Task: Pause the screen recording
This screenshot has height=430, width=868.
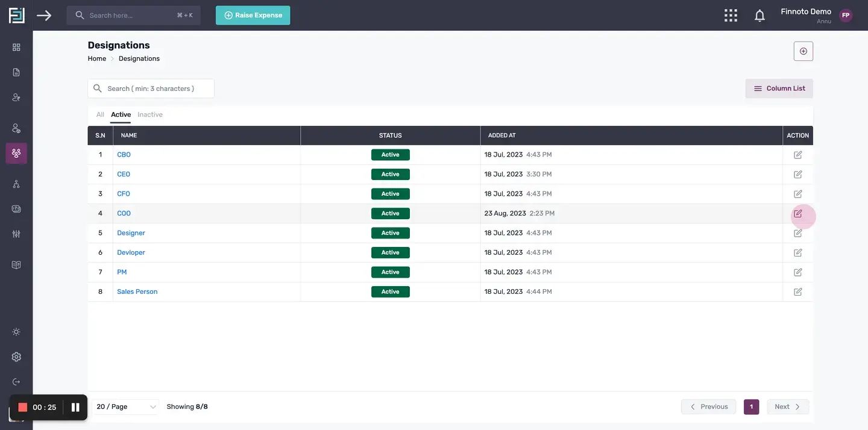Action: click(75, 408)
